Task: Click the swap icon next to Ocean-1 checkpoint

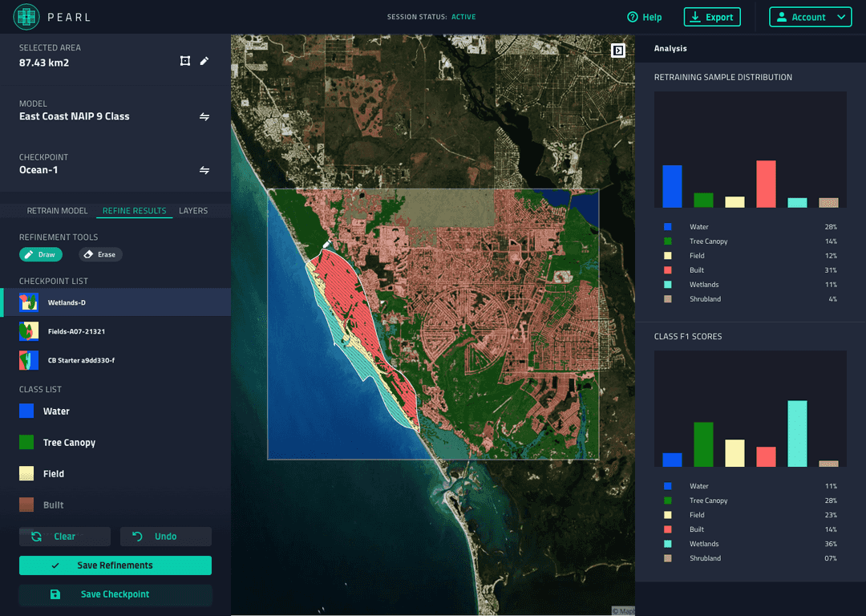Action: tap(204, 170)
